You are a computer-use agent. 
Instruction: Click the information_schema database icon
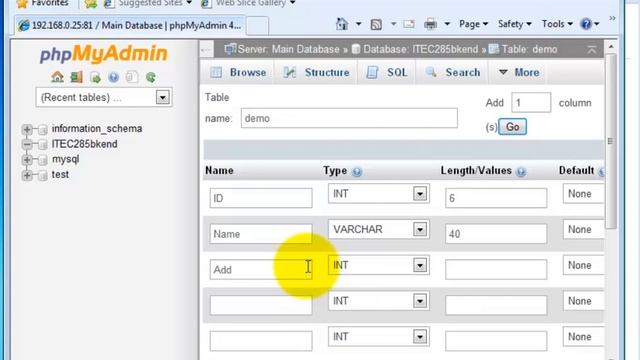pyautogui.click(x=42, y=130)
